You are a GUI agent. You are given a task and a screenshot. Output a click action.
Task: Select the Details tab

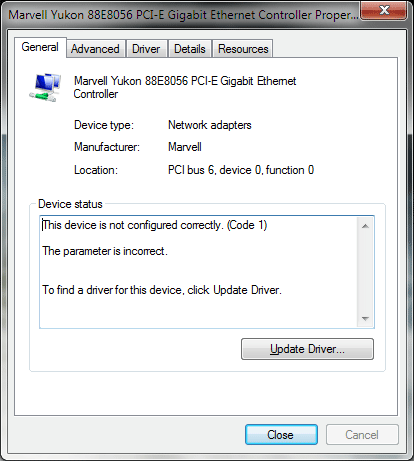tap(190, 49)
